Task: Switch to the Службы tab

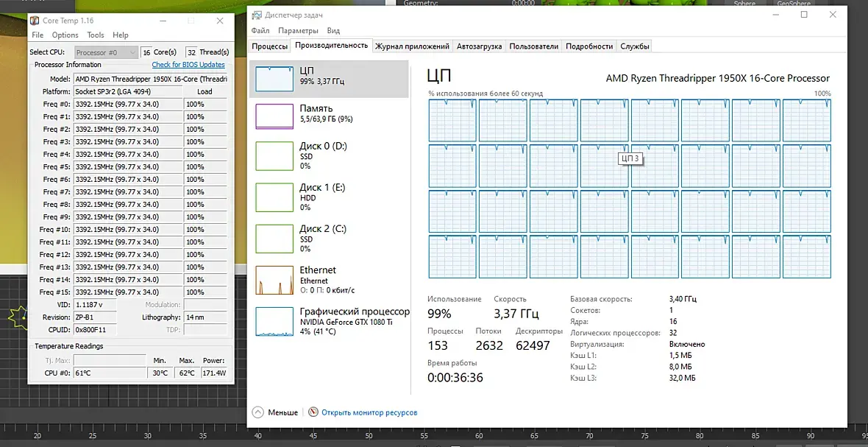Action: pyautogui.click(x=635, y=46)
